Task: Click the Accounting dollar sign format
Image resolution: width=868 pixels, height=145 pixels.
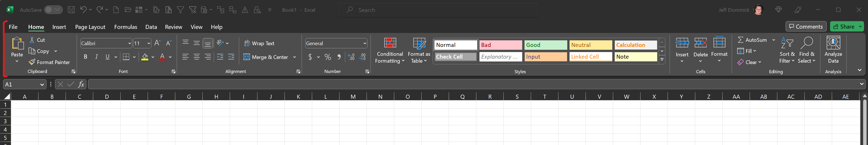Action: pyautogui.click(x=310, y=57)
